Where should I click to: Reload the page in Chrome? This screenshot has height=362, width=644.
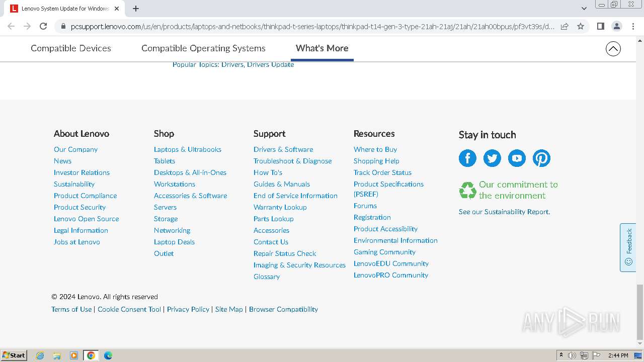43,26
